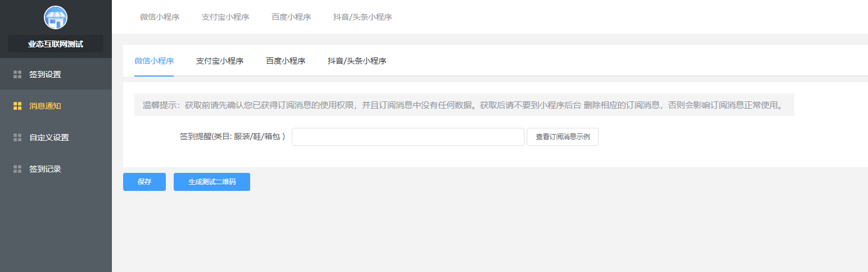868x272 pixels.
Task: Select 消息通知 sidebar menu item
Action: point(56,106)
